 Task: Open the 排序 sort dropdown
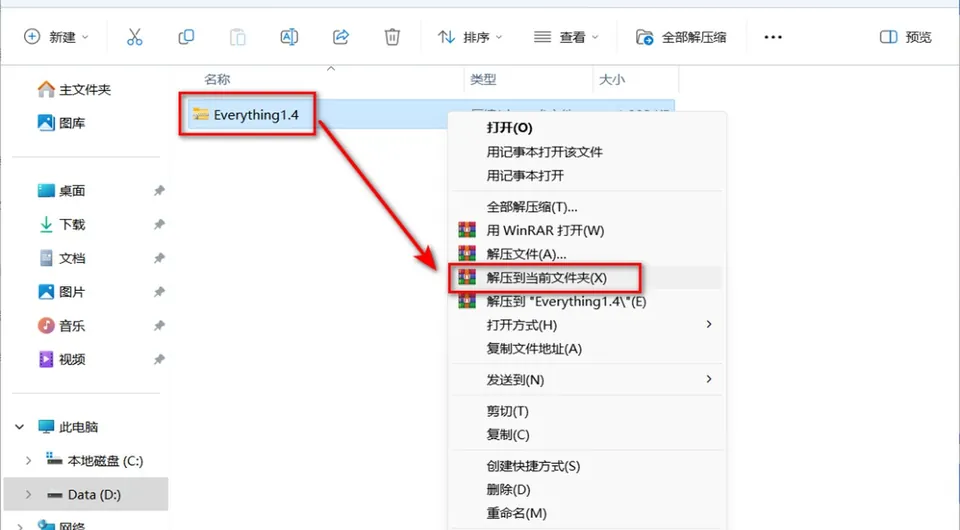coord(470,37)
